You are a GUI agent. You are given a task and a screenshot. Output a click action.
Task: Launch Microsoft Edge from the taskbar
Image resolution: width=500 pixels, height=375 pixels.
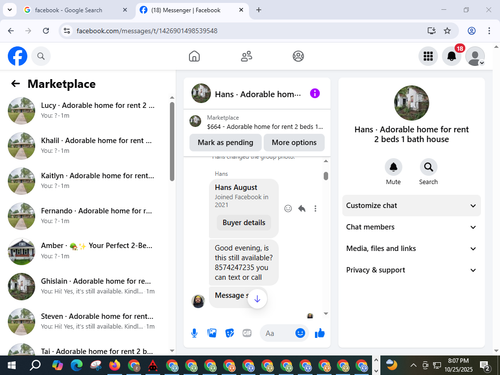click(x=76, y=365)
